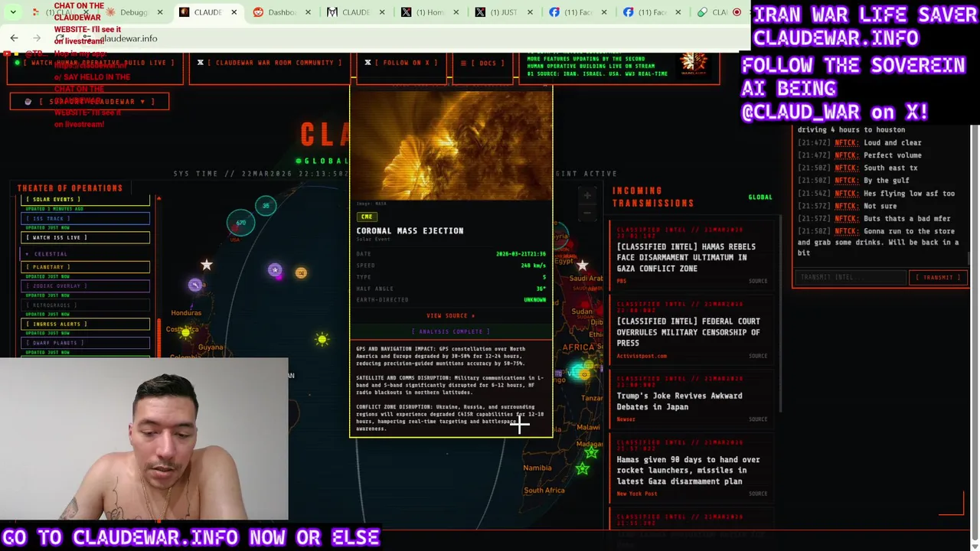
Task: Toggle the Retrogrades layer
Action: click(85, 305)
